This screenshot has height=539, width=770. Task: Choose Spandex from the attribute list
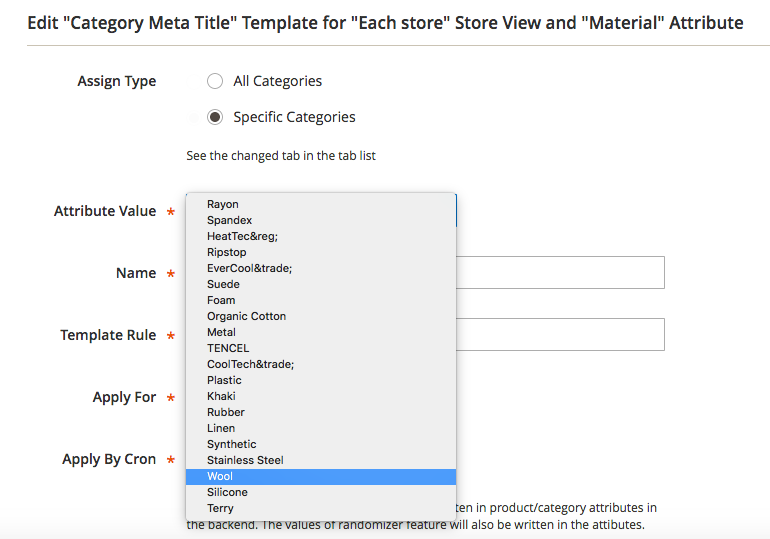click(x=229, y=220)
